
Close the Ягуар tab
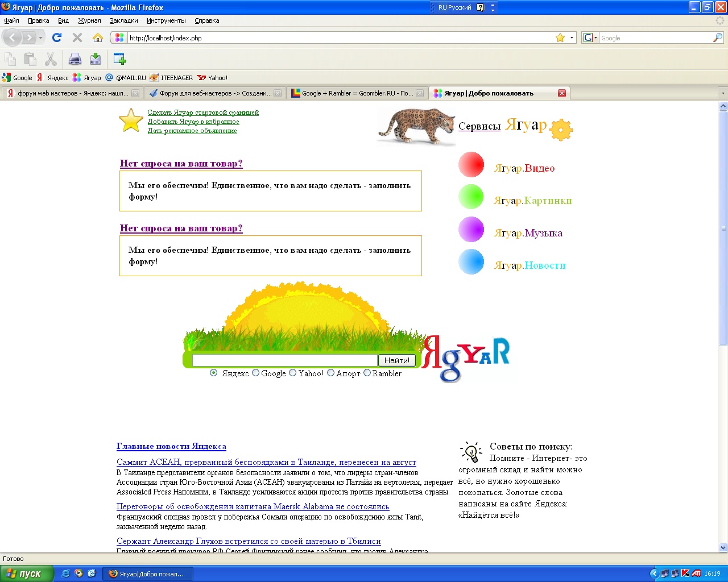click(562, 93)
